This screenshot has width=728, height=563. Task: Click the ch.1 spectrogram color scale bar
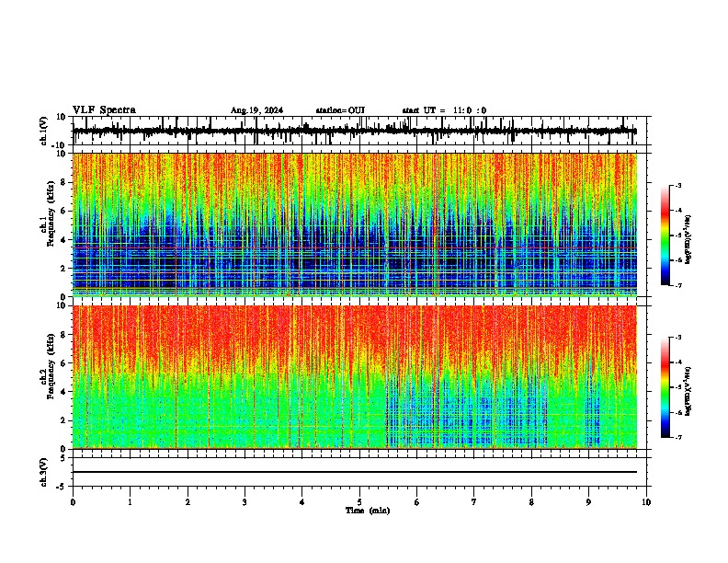tap(665, 236)
